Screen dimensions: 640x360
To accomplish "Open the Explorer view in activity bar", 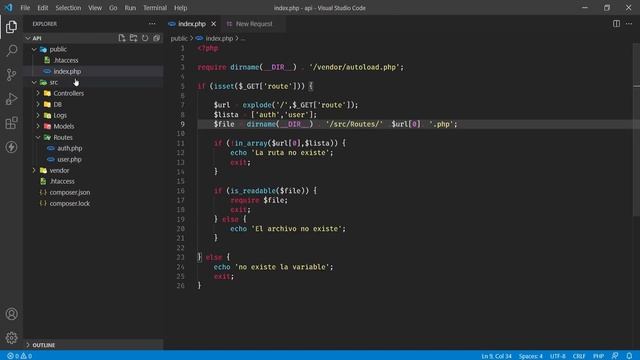I will (x=11, y=27).
